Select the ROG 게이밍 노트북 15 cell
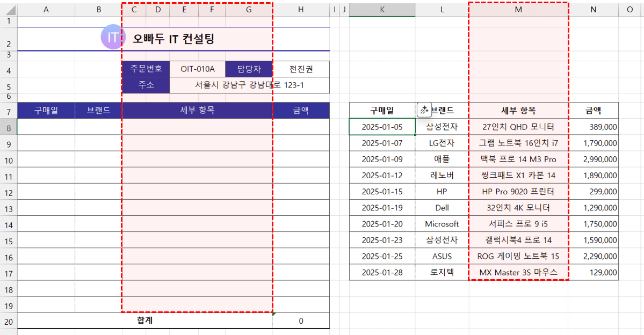The height and width of the screenshot is (335, 644). [518, 256]
